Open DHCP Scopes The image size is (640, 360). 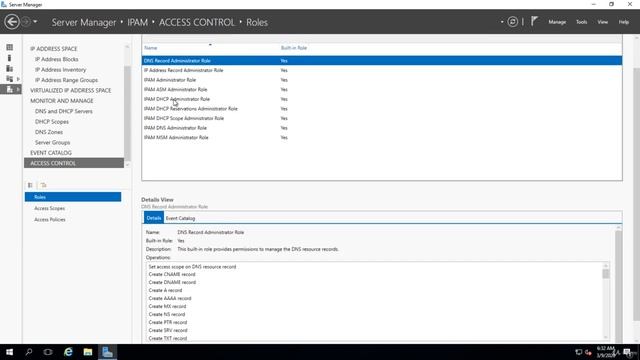click(x=52, y=122)
